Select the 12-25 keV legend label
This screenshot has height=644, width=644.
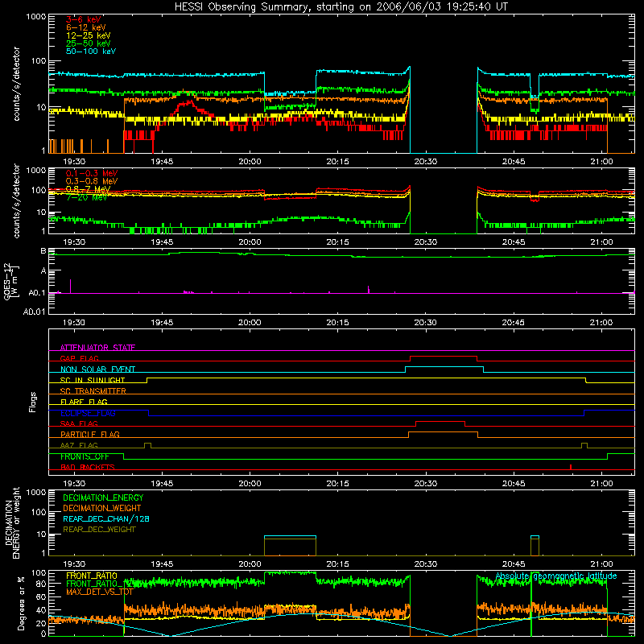click(x=89, y=35)
